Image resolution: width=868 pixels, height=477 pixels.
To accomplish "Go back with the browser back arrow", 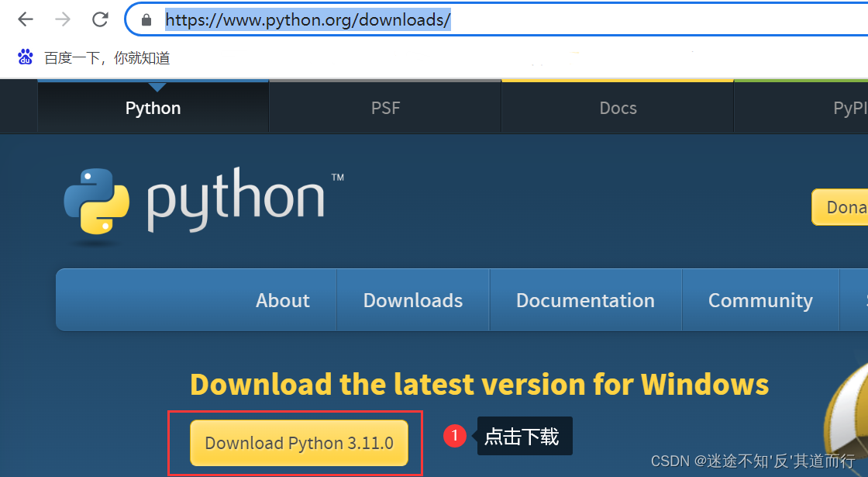I will [26, 19].
